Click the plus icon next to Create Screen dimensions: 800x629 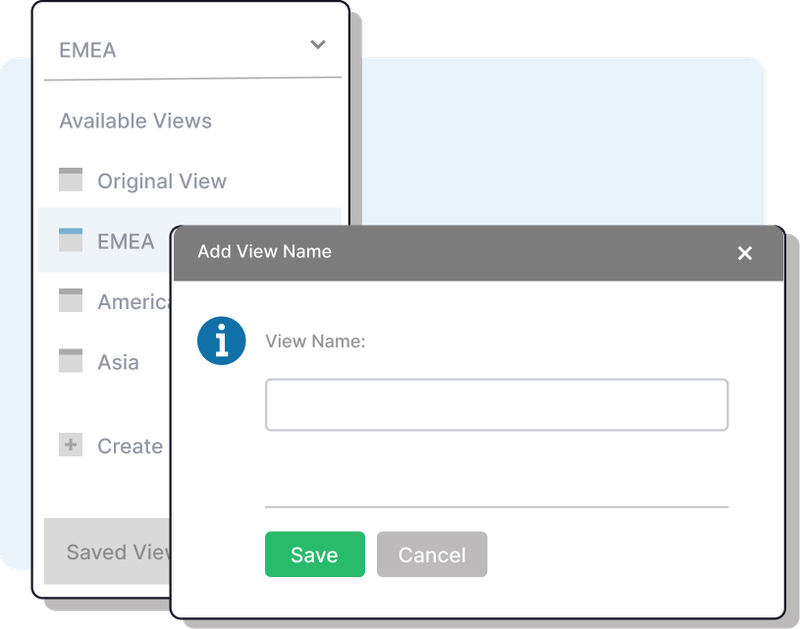[x=70, y=445]
